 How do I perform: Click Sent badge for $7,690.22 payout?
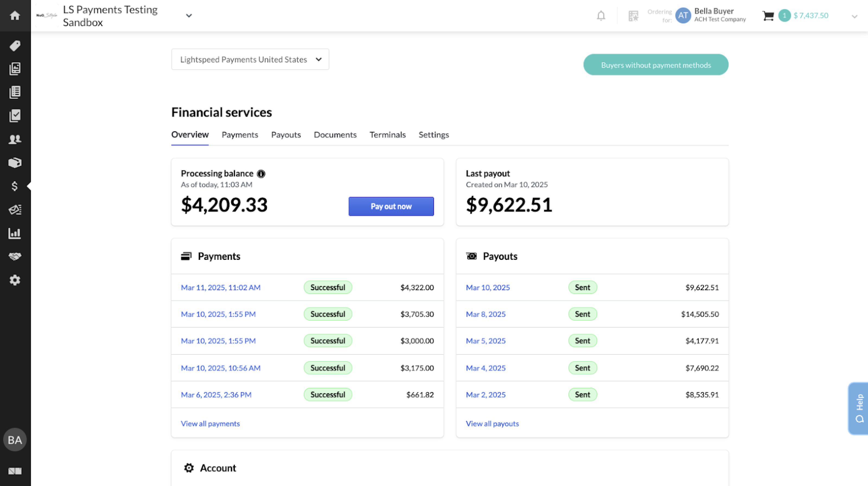582,368
